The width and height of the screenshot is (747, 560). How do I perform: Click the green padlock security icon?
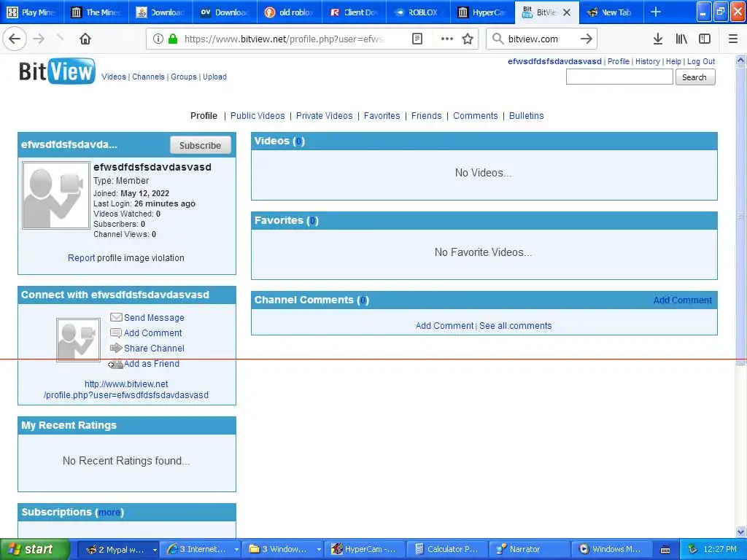172,39
